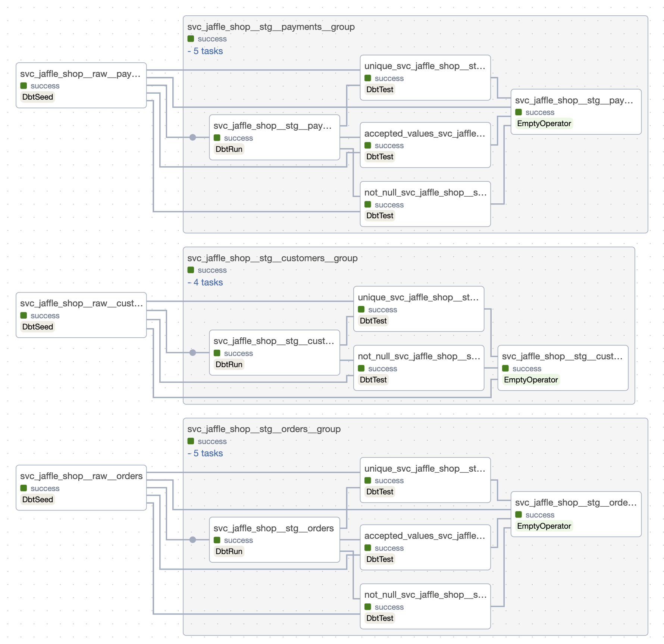Select not_null DbtTest node in customers group
The image size is (664, 644).
pyautogui.click(x=419, y=368)
